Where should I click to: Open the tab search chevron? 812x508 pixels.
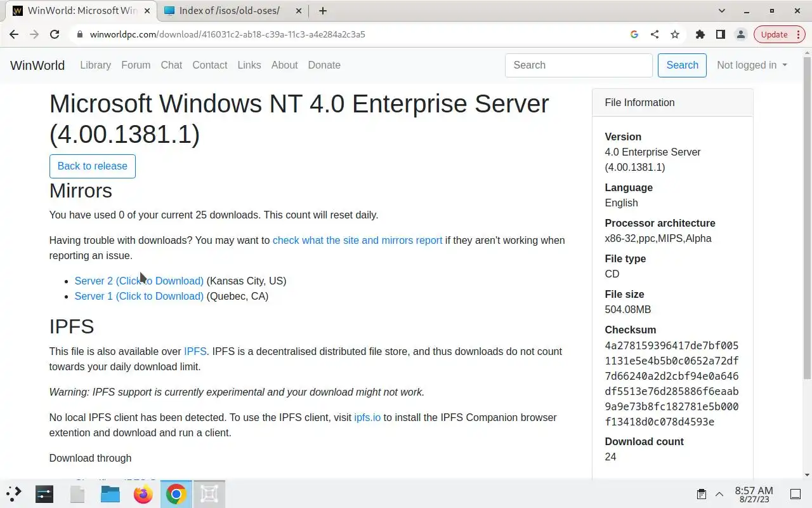click(x=721, y=11)
